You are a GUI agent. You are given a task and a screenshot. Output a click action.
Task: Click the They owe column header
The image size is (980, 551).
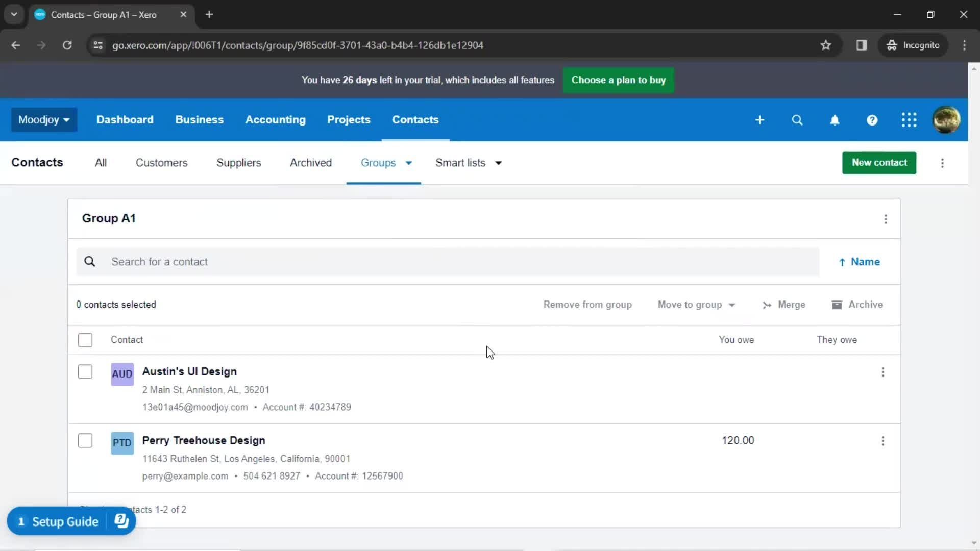coord(837,340)
